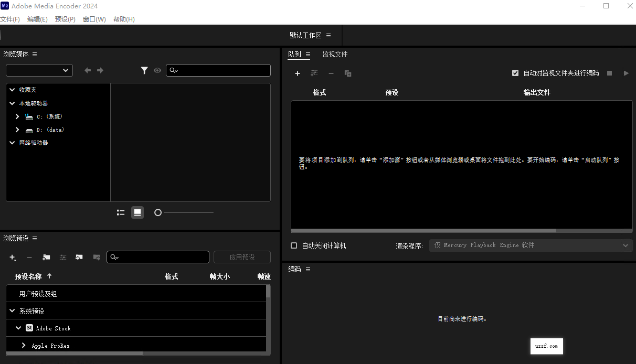Click the 应用预设 button

pyautogui.click(x=242, y=257)
